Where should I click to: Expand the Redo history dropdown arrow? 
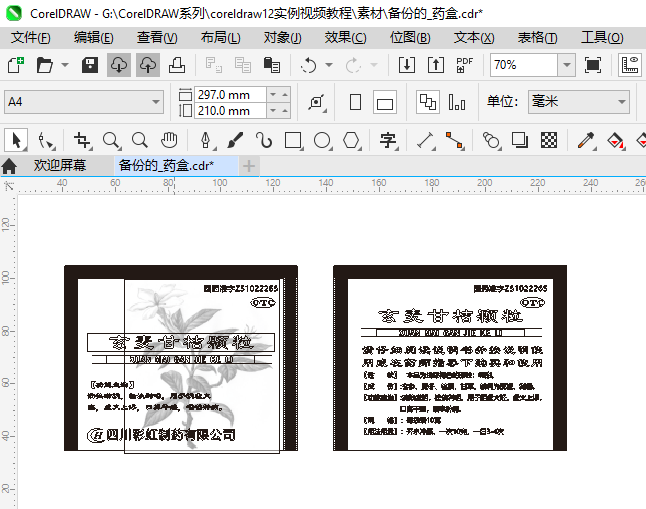coord(374,65)
